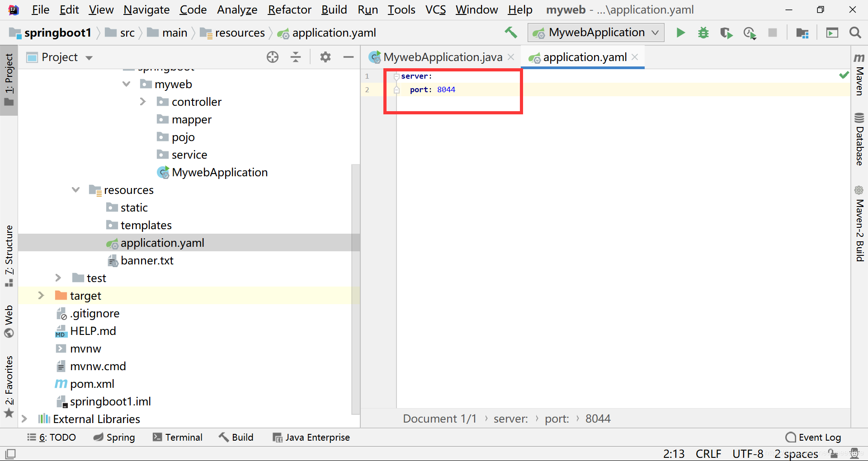Click the resources breadcrumb in navigation bar
868x461 pixels.
[233, 33]
